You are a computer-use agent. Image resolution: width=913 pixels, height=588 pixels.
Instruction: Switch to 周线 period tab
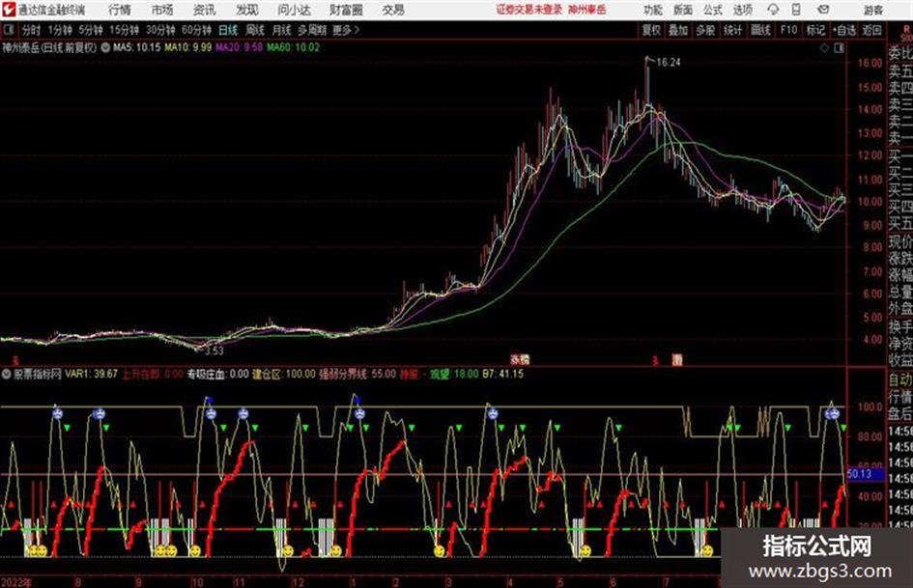click(255, 30)
